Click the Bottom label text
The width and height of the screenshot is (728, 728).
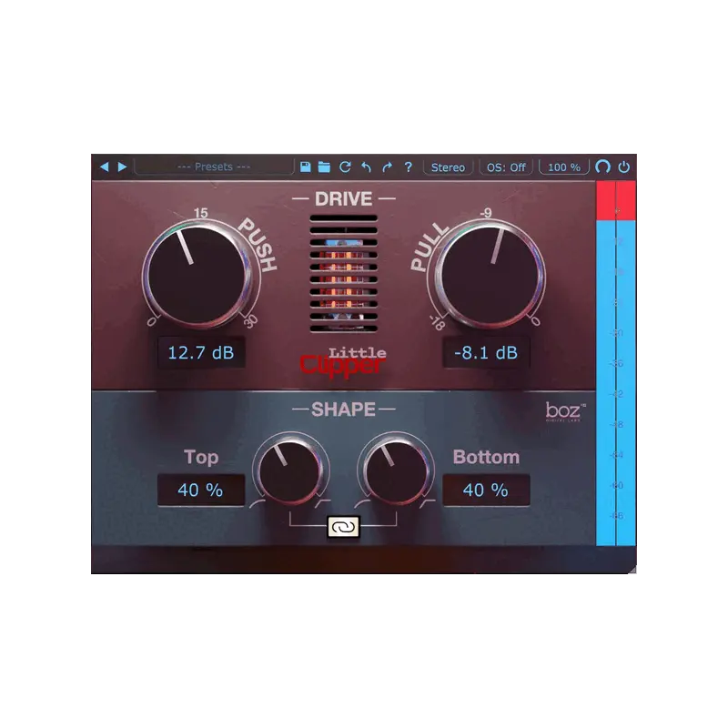486,457
